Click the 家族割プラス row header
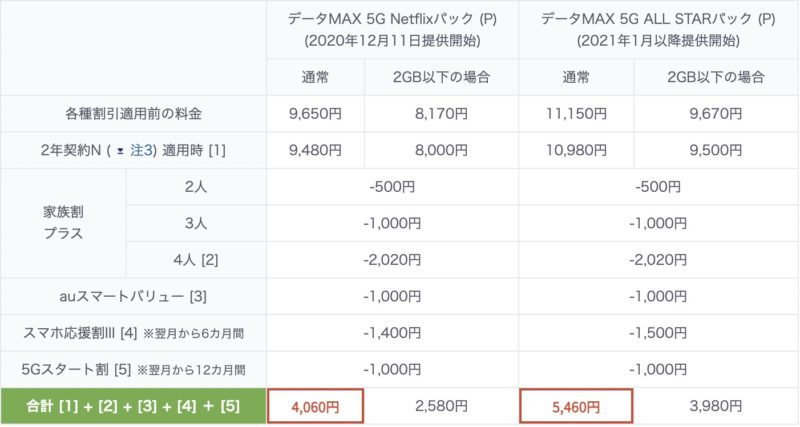This screenshot has width=800, height=427. pos(64,223)
